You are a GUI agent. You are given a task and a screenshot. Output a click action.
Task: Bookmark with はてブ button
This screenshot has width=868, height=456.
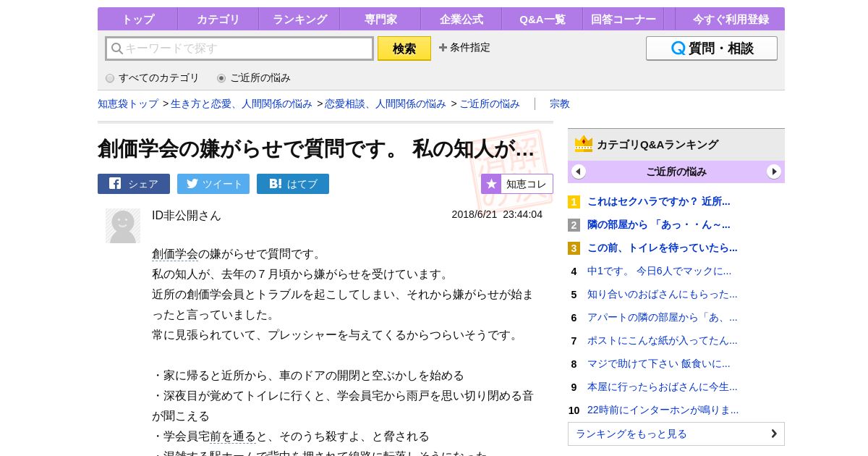tap(293, 184)
